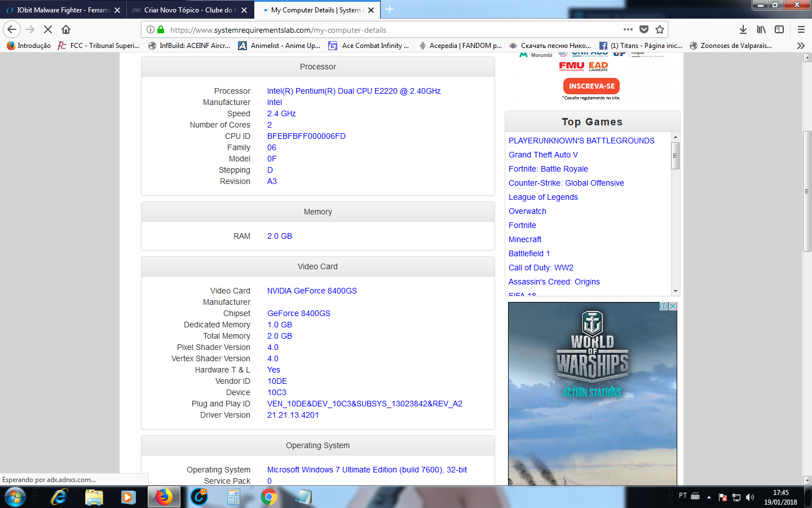Open League of Legends link
This screenshot has height=508, width=812.
[543, 197]
